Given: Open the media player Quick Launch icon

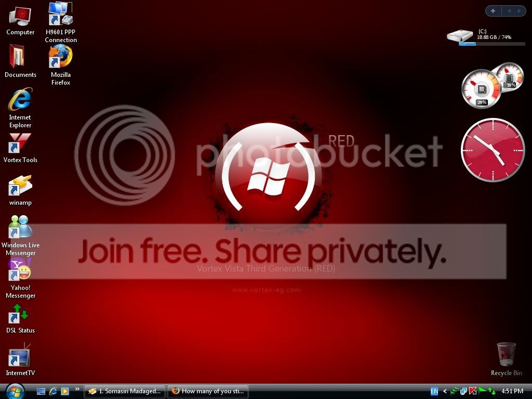Looking at the screenshot, I should click(x=65, y=391).
